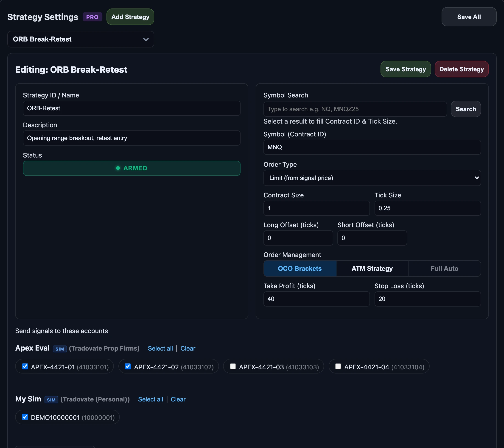
Task: Switch to ATM Strategy order management
Action: 372,268
